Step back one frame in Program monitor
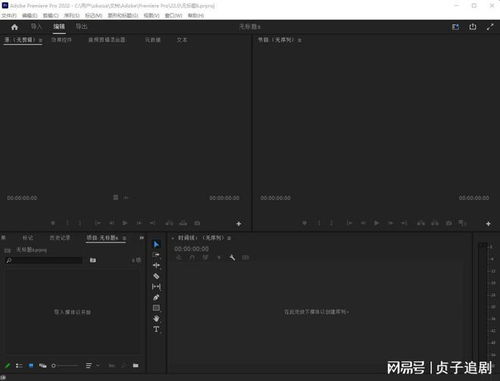The height and width of the screenshot is (381, 500). [x=363, y=223]
